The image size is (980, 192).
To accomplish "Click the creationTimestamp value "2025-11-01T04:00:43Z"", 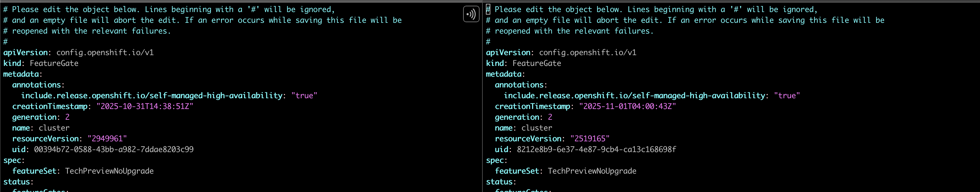I will click(627, 107).
